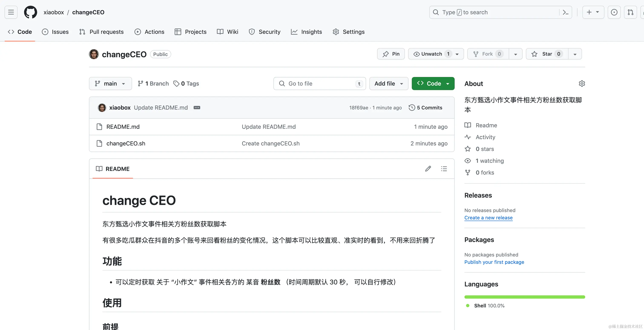The height and width of the screenshot is (330, 644).
Task: Toggle Unwatch for this repository
Action: pyautogui.click(x=431, y=54)
